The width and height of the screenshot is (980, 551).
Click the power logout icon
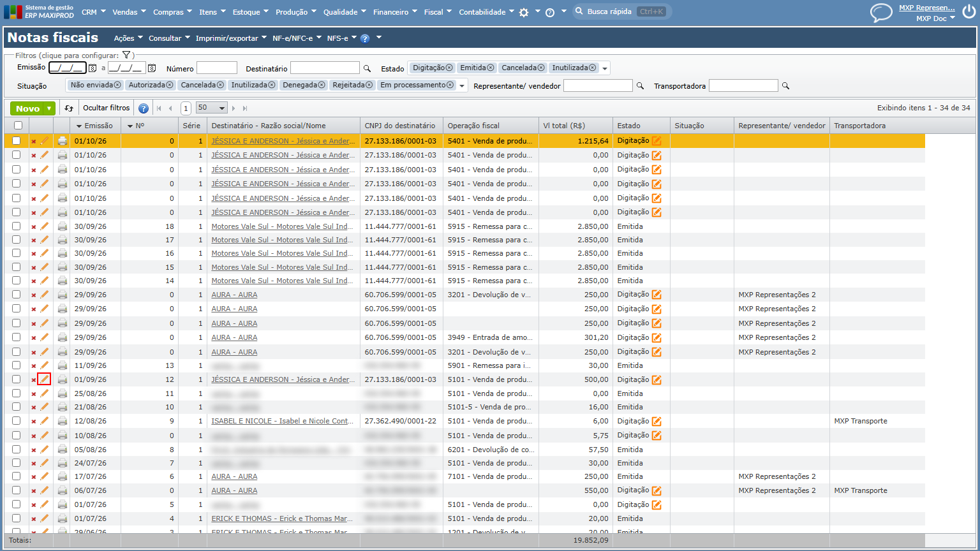969,12
